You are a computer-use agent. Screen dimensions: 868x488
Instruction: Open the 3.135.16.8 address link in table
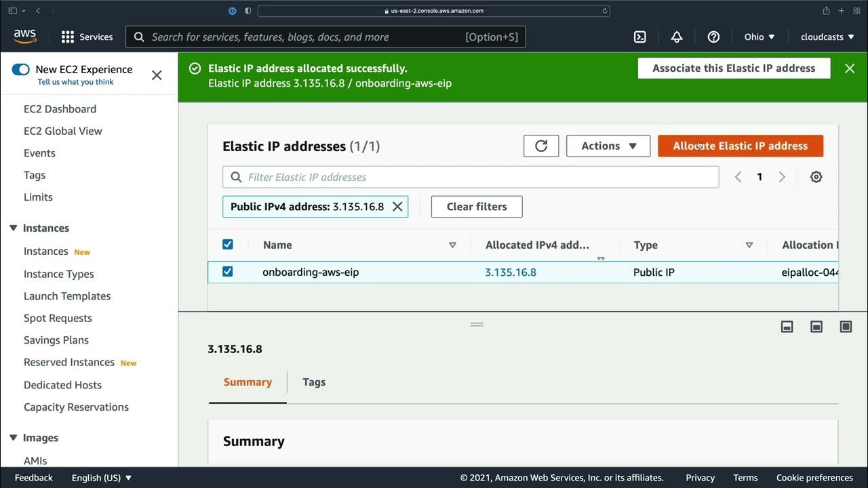coord(511,272)
